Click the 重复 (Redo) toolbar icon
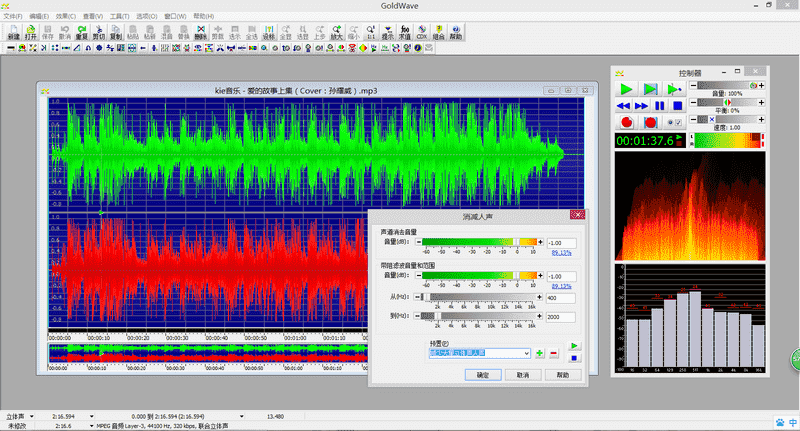This screenshot has height=431, width=800. coord(82,32)
